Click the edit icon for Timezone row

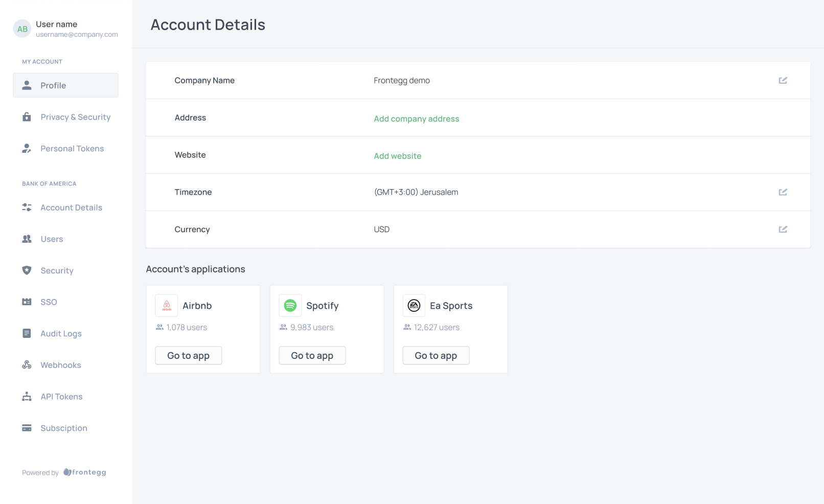pos(783,192)
